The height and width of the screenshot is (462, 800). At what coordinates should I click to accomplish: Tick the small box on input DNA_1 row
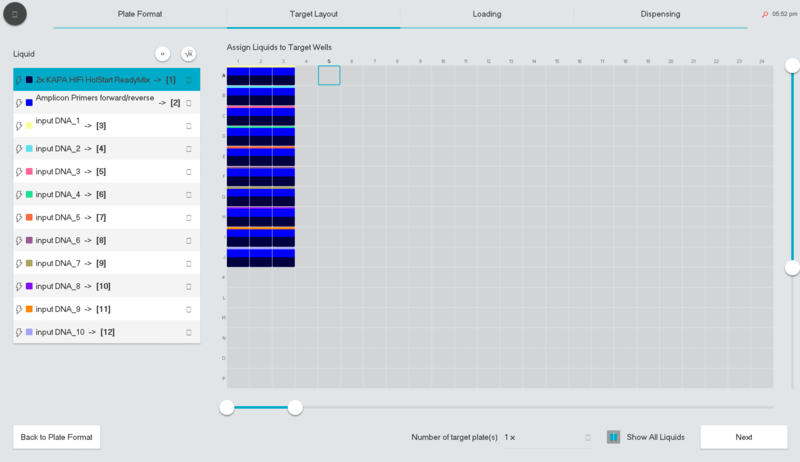tap(189, 126)
